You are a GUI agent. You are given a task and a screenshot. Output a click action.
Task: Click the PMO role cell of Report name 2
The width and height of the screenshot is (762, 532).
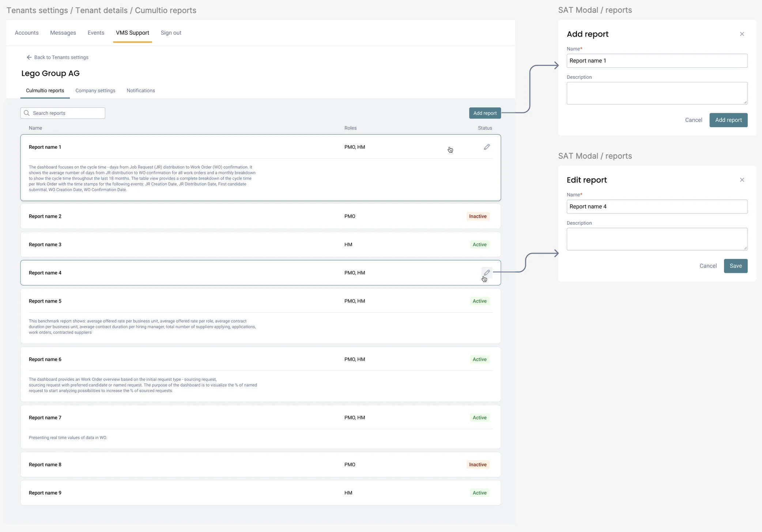pyautogui.click(x=350, y=216)
